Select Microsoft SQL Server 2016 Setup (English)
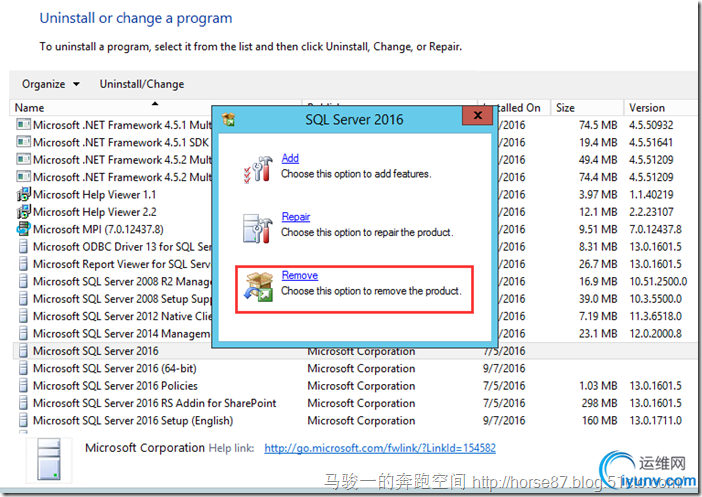 pos(133,421)
